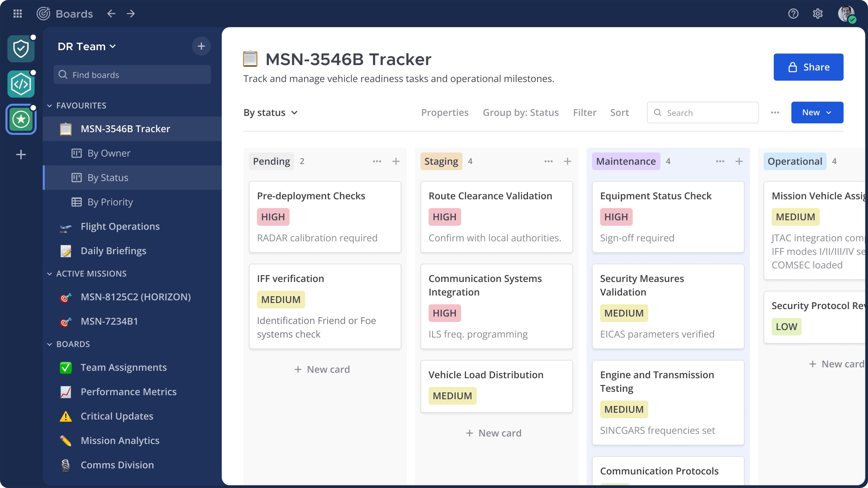Select the starred workspace icon

click(x=21, y=119)
